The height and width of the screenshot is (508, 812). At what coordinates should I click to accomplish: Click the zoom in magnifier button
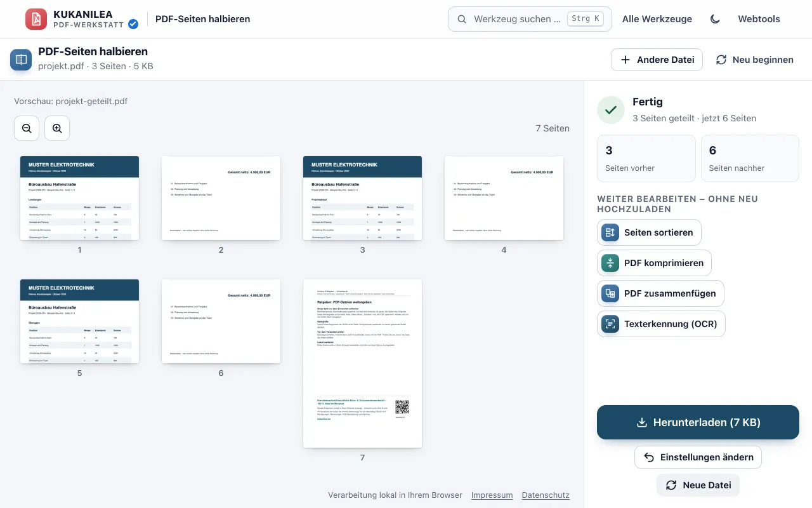[57, 128]
